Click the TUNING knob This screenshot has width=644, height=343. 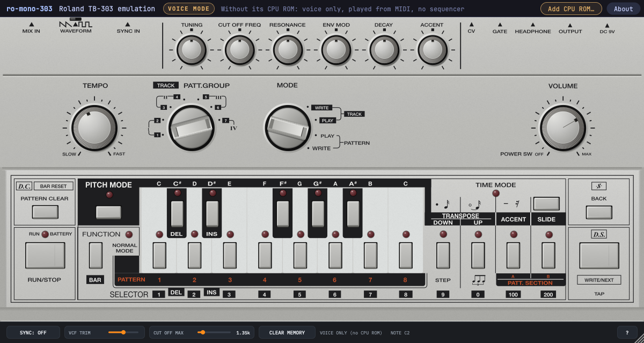[192, 50]
